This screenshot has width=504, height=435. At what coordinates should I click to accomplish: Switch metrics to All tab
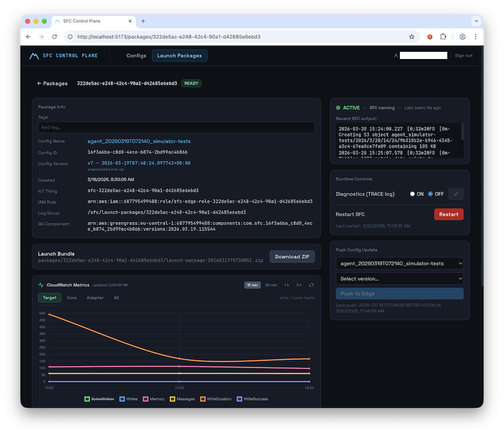[116, 298]
